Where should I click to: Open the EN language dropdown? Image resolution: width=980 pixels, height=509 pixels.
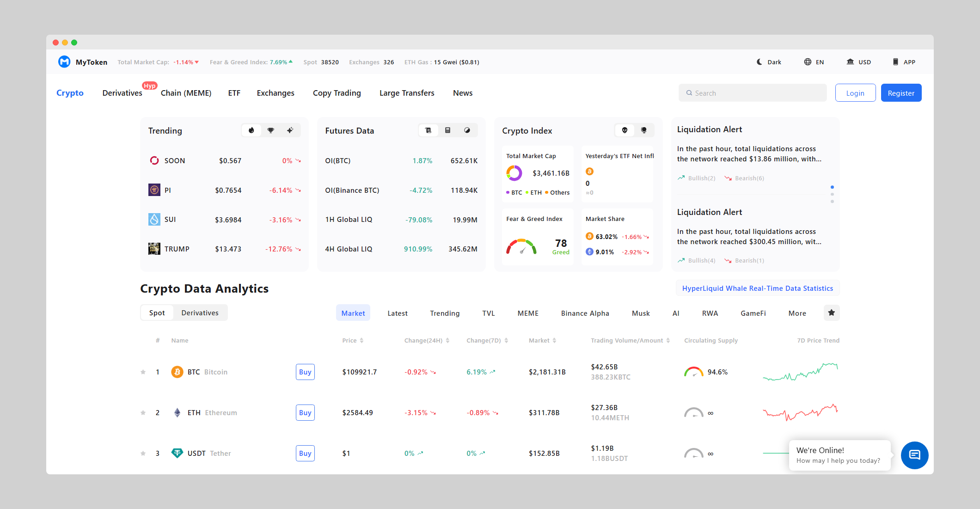pyautogui.click(x=814, y=62)
